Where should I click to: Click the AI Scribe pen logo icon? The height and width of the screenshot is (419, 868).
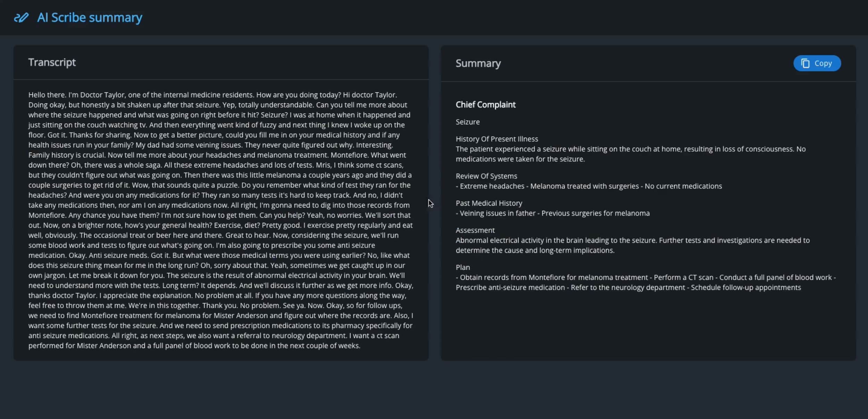pos(21,17)
